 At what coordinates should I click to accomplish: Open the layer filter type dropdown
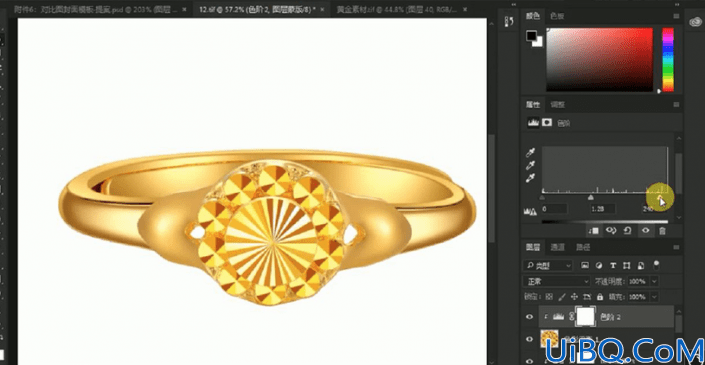548,266
